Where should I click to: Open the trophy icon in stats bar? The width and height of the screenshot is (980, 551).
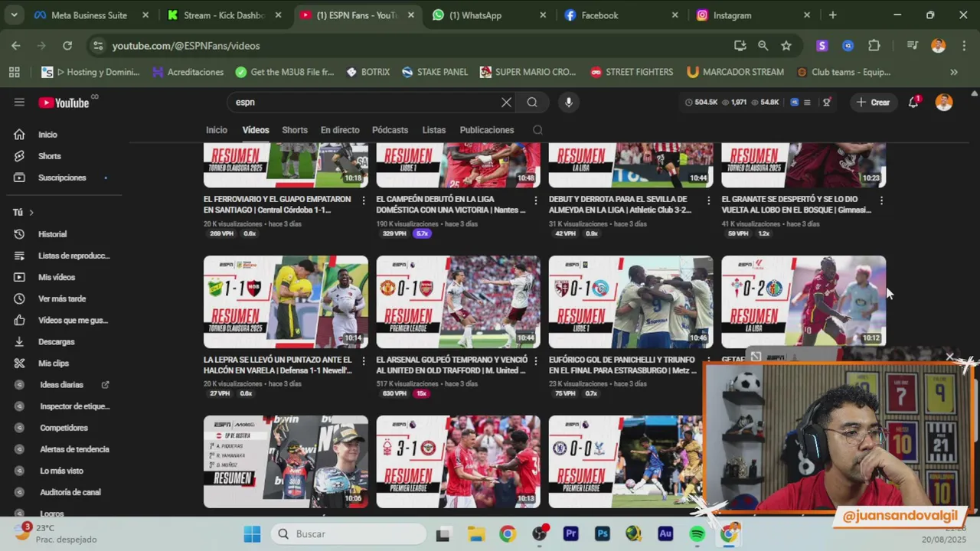[827, 103]
